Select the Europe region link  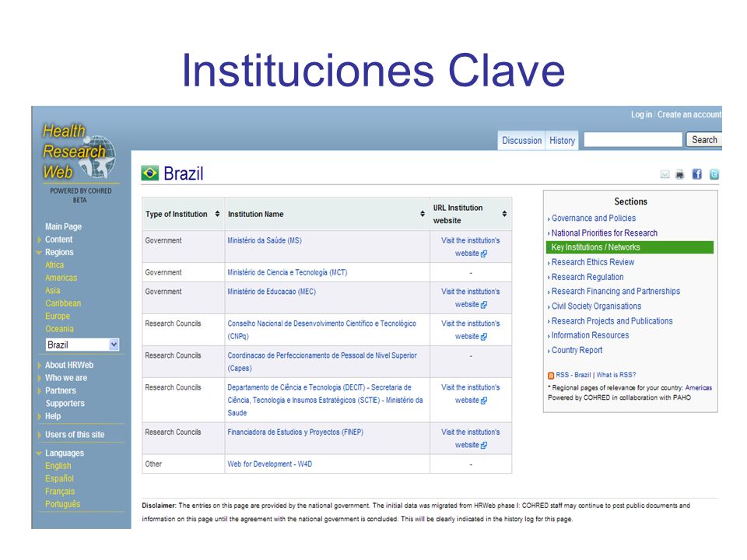tap(57, 317)
